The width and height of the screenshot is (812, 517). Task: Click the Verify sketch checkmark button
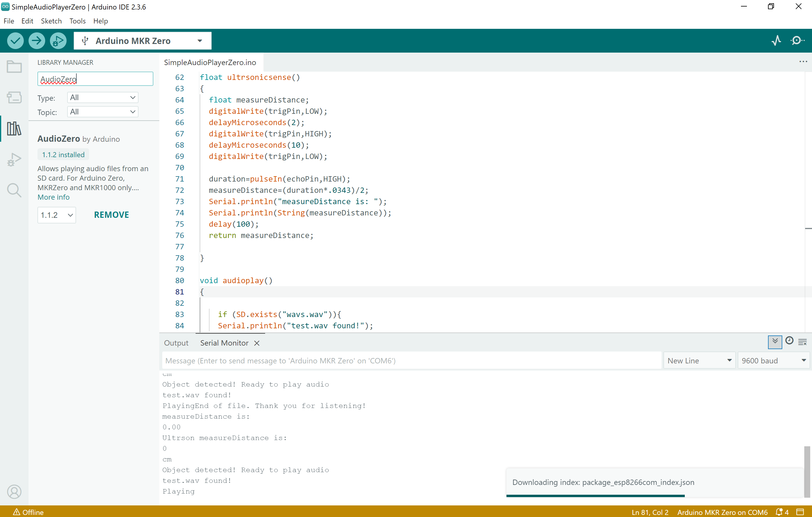[x=15, y=41]
